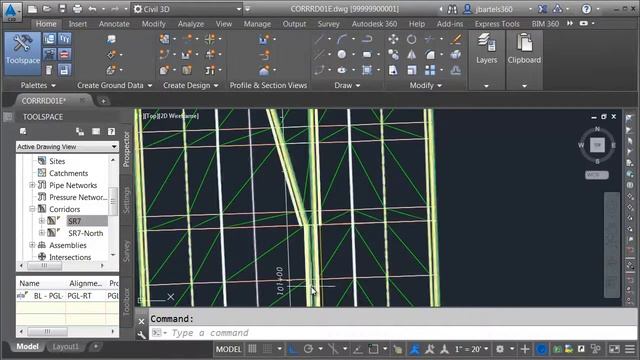The height and width of the screenshot is (360, 640).
Task: Toggle the blue isolate objects circle
Action: click(541, 349)
